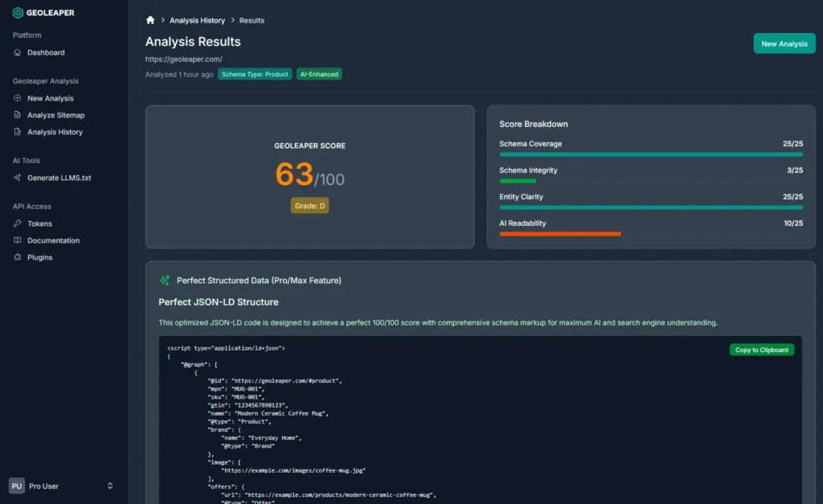Image resolution: width=823 pixels, height=504 pixels.
Task: Open Documentation via its book icon
Action: pos(17,240)
